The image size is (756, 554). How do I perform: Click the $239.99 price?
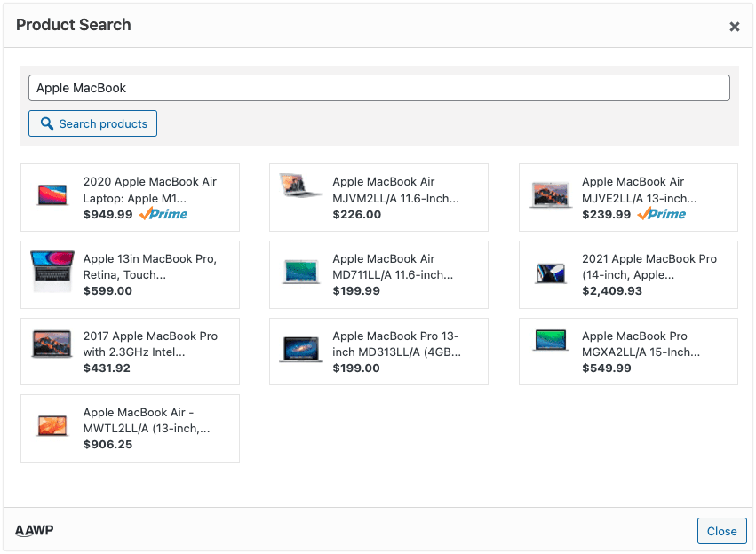pos(607,214)
